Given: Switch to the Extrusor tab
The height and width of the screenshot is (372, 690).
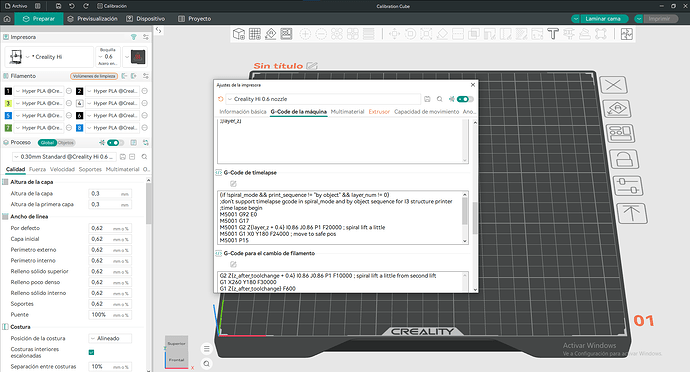Looking at the screenshot, I should pos(379,112).
